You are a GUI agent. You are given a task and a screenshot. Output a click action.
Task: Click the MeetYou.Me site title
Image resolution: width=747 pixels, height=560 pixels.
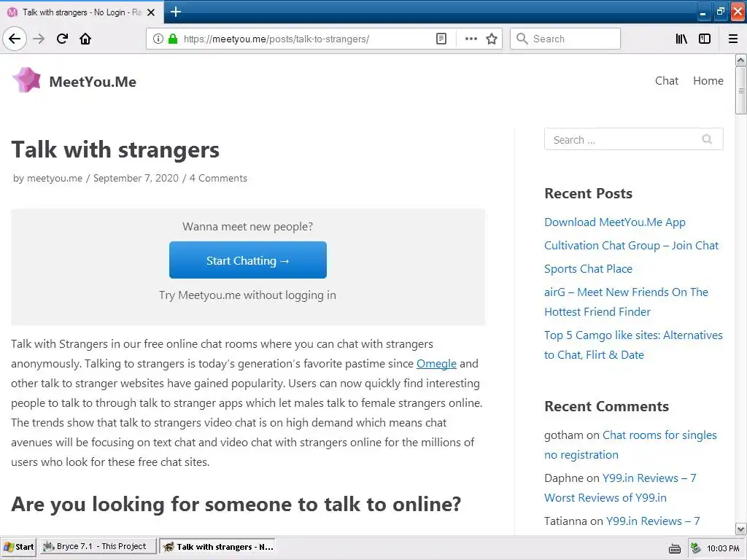(93, 82)
